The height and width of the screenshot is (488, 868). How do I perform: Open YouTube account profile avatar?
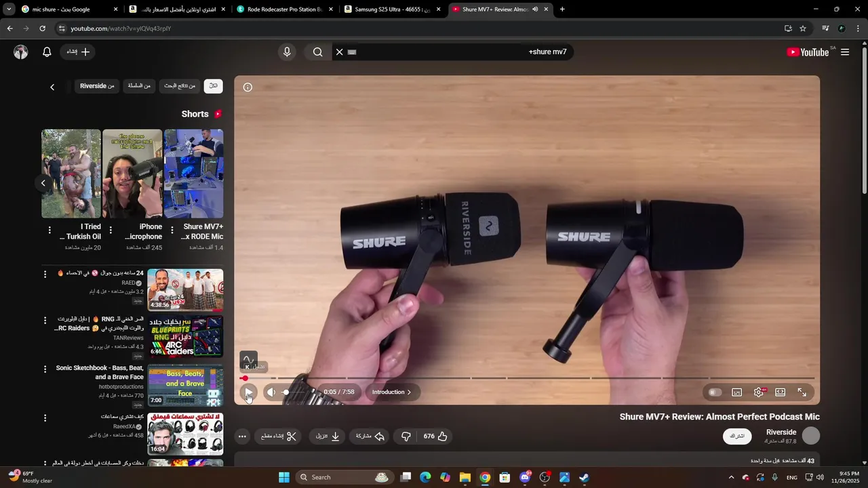(x=21, y=52)
